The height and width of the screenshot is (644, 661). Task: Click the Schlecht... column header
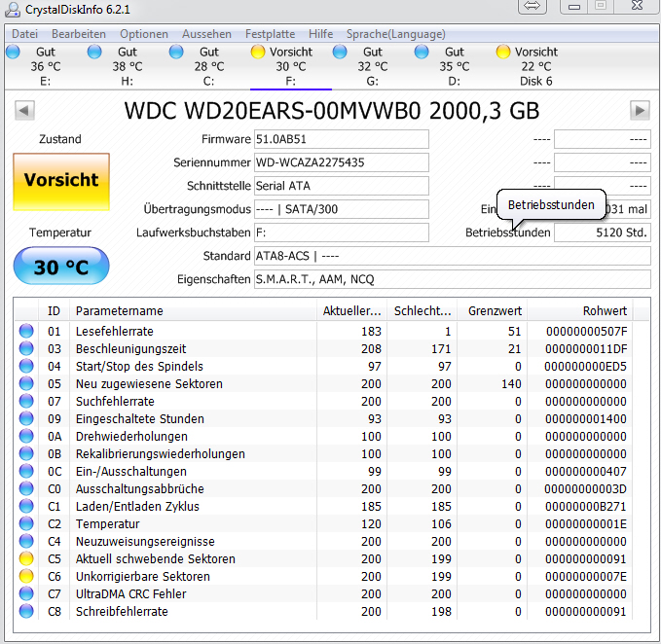422,311
